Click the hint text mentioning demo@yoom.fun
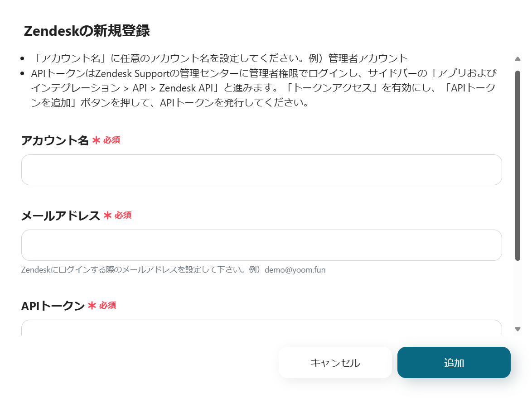The width and height of the screenshot is (532, 398). coord(173,270)
